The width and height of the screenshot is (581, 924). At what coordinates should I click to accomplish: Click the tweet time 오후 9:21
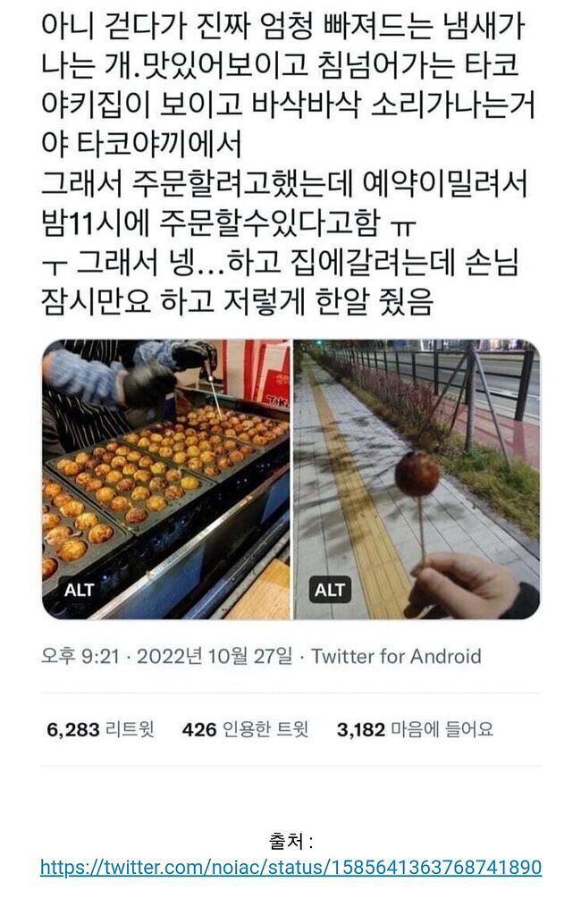point(80,656)
